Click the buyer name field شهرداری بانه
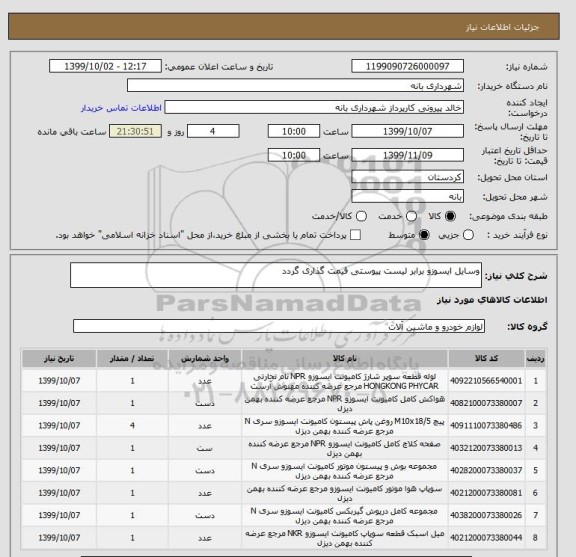Image resolution: width=576 pixels, height=557 pixels. (295, 86)
